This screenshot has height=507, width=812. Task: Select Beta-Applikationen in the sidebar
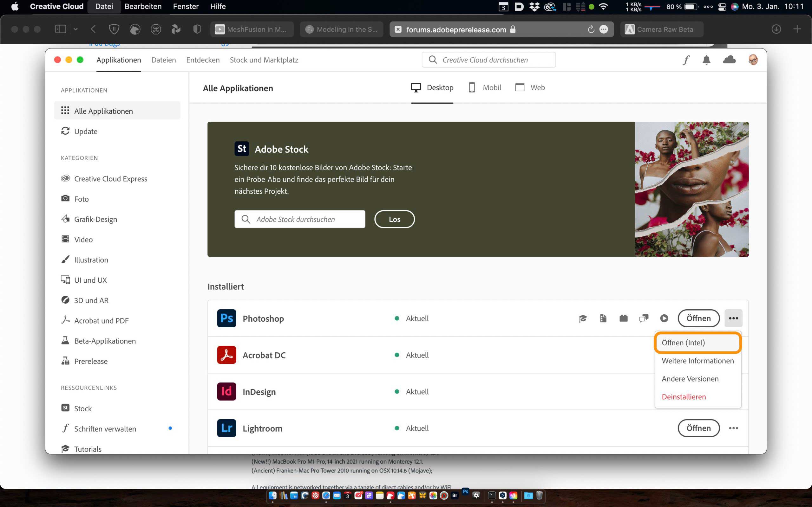pyautogui.click(x=105, y=341)
